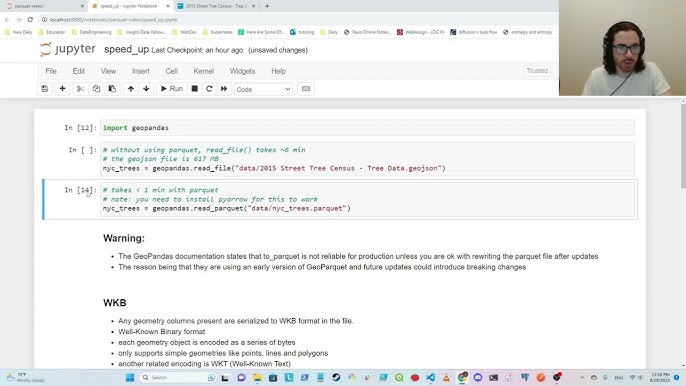Open the command palette keyboard icon

pos(306,89)
